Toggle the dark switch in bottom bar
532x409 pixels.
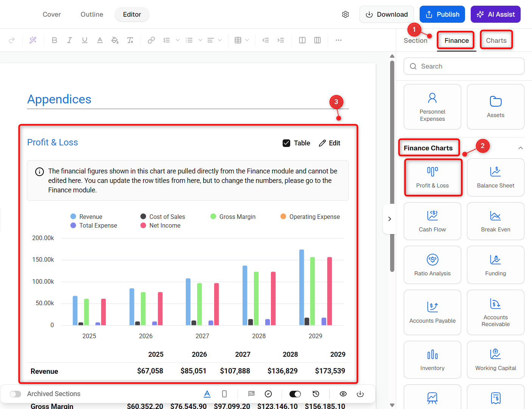coord(295,394)
